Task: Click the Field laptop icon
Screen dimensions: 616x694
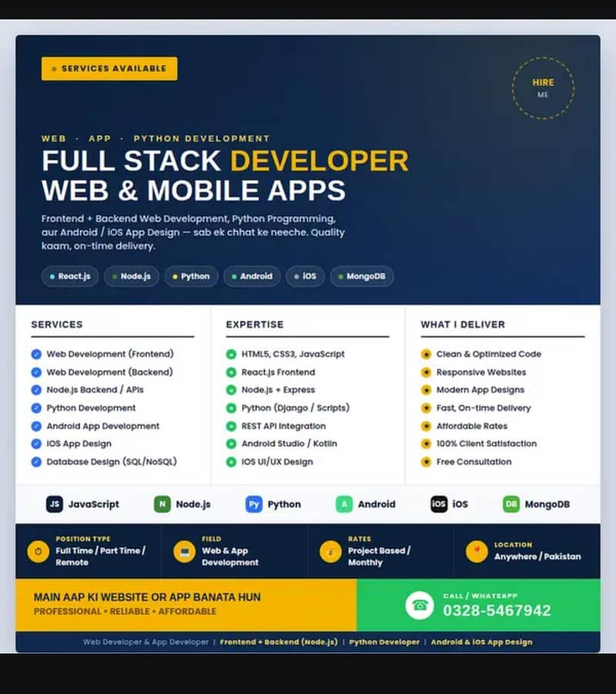Action: (185, 552)
